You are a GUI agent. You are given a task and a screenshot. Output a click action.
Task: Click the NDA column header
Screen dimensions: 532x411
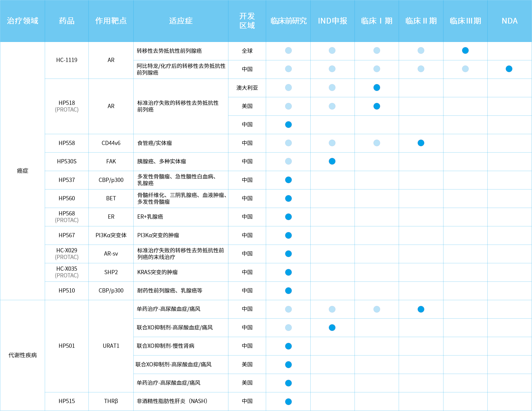[x=510, y=21]
